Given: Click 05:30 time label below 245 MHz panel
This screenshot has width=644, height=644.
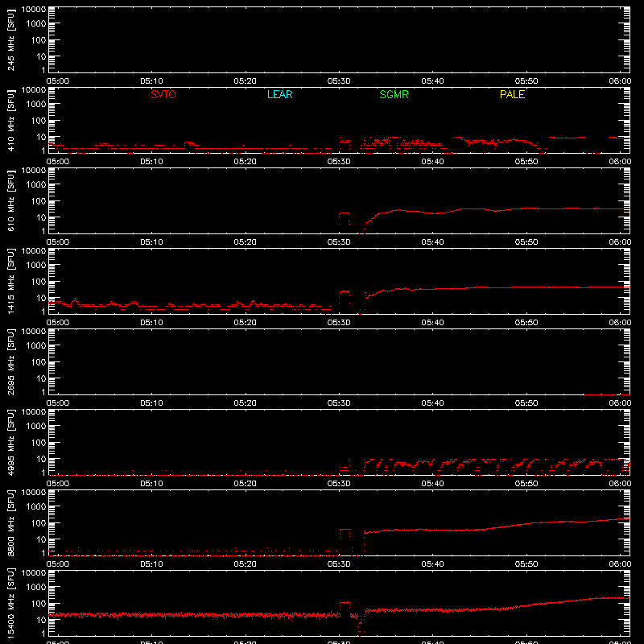Looking at the screenshot, I should tap(339, 81).
